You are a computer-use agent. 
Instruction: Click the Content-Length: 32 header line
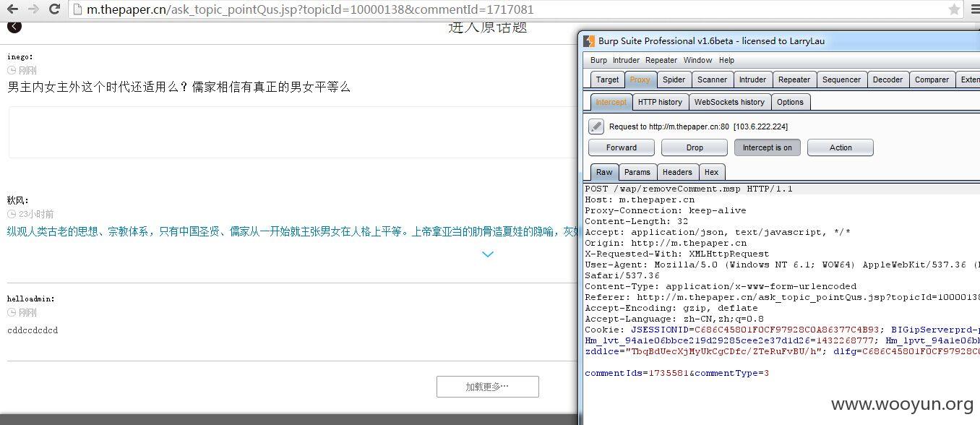pos(636,221)
